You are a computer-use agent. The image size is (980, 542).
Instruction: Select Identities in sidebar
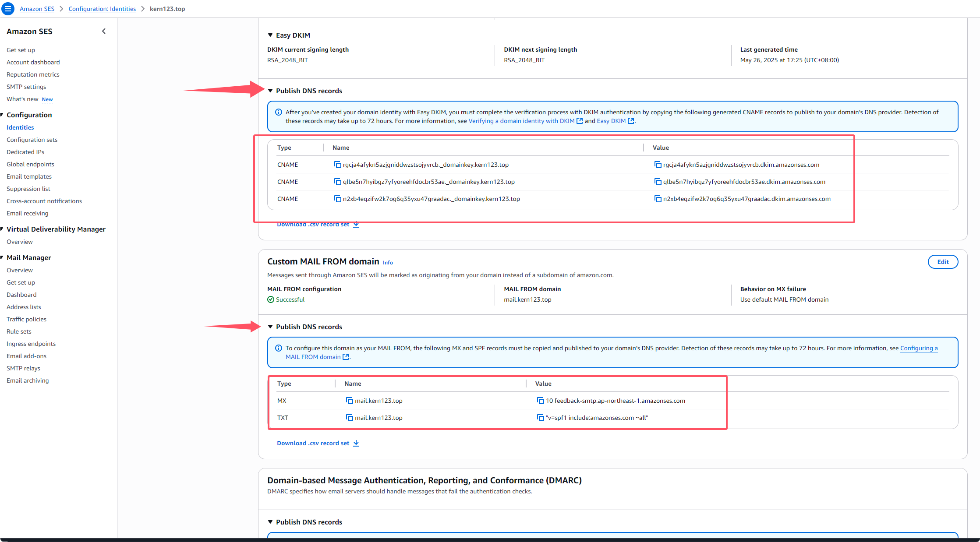20,127
